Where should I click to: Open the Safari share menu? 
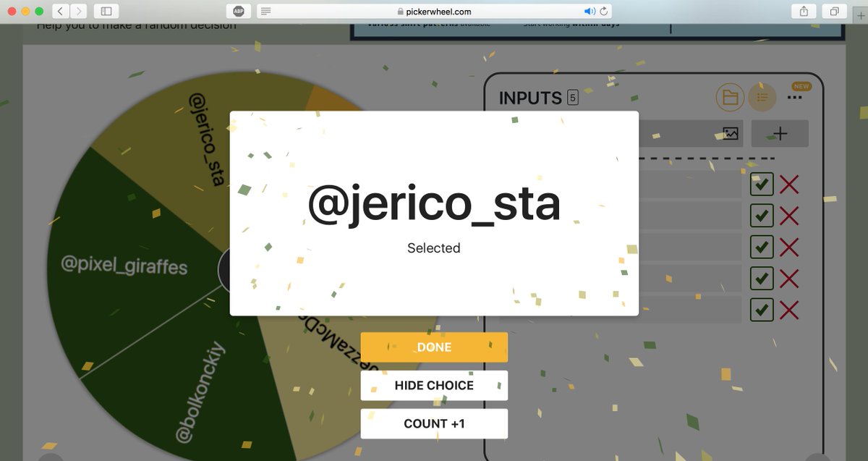click(804, 11)
